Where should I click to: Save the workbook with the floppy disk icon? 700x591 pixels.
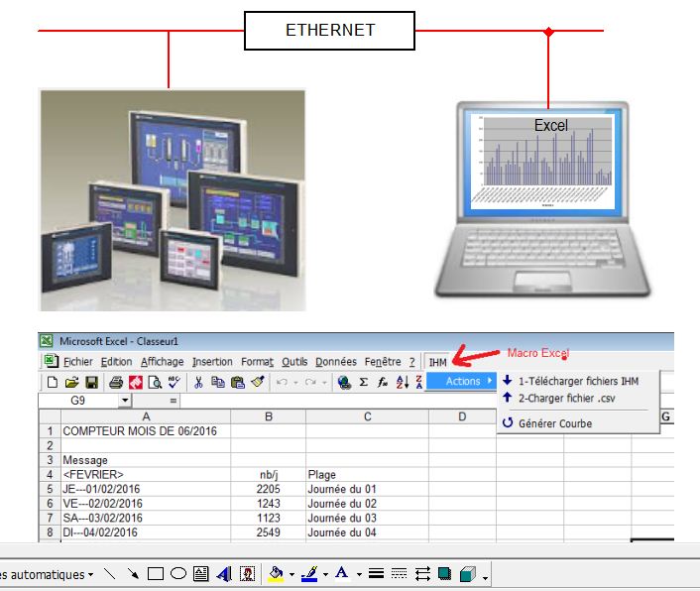click(x=91, y=382)
